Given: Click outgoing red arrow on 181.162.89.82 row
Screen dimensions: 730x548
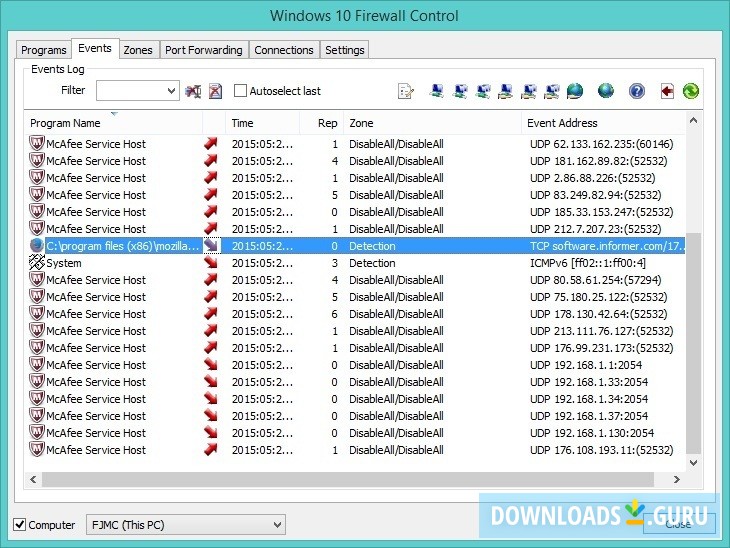Looking at the screenshot, I should click(x=211, y=161).
